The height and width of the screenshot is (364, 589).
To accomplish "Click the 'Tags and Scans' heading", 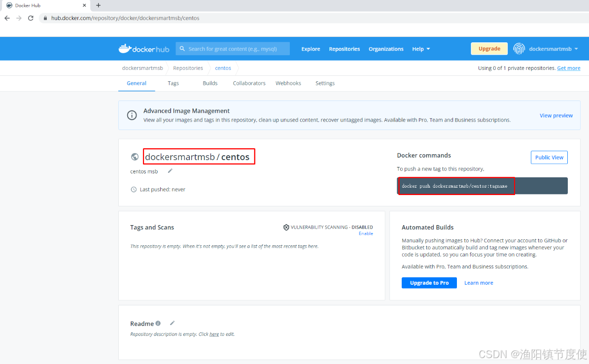I will pos(152,228).
